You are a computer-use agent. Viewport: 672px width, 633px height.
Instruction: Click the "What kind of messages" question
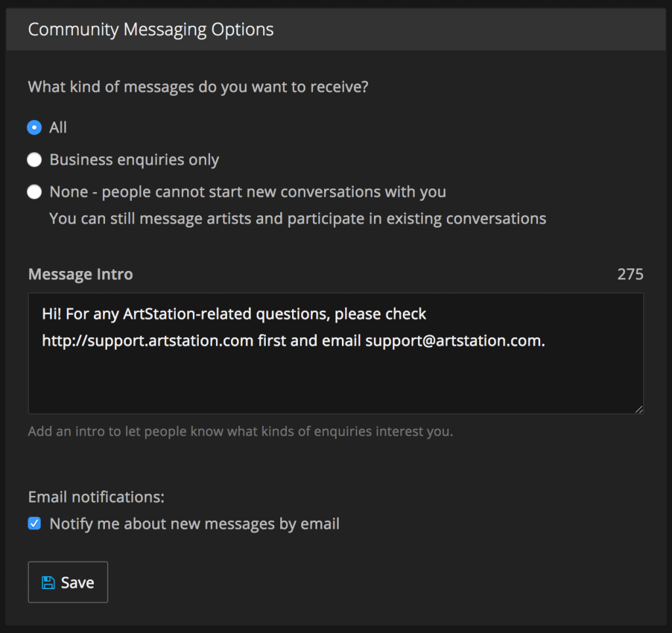tap(198, 87)
